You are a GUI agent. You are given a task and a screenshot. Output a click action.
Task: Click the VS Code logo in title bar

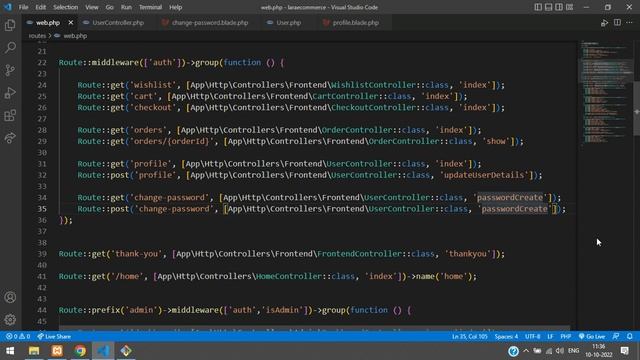7,7
